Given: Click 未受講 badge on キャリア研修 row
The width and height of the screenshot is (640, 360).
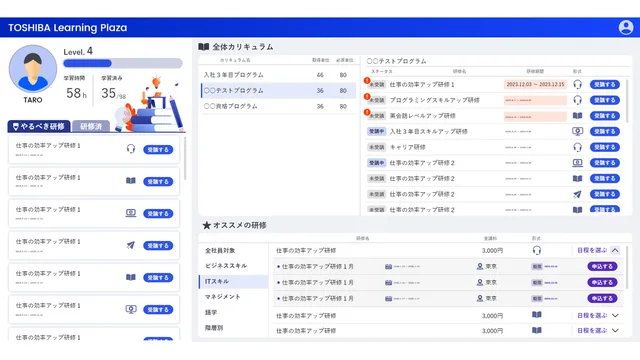Looking at the screenshot, I should pyautogui.click(x=376, y=147).
